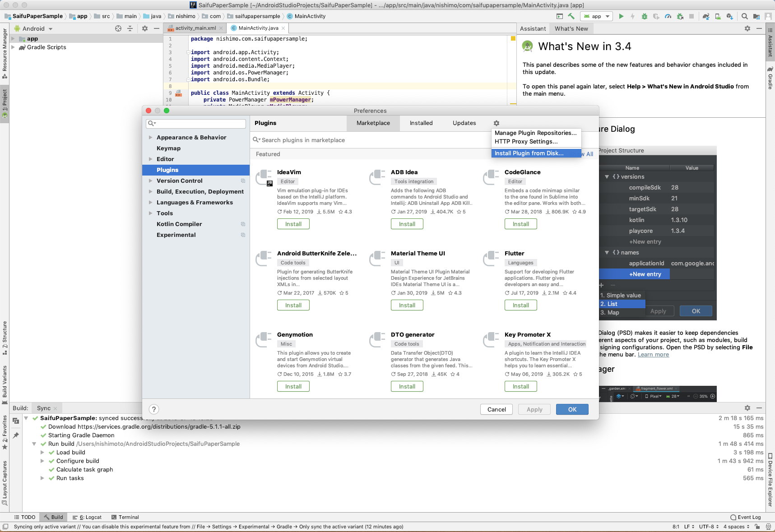Open the Logcat tool window tab

tap(87, 517)
